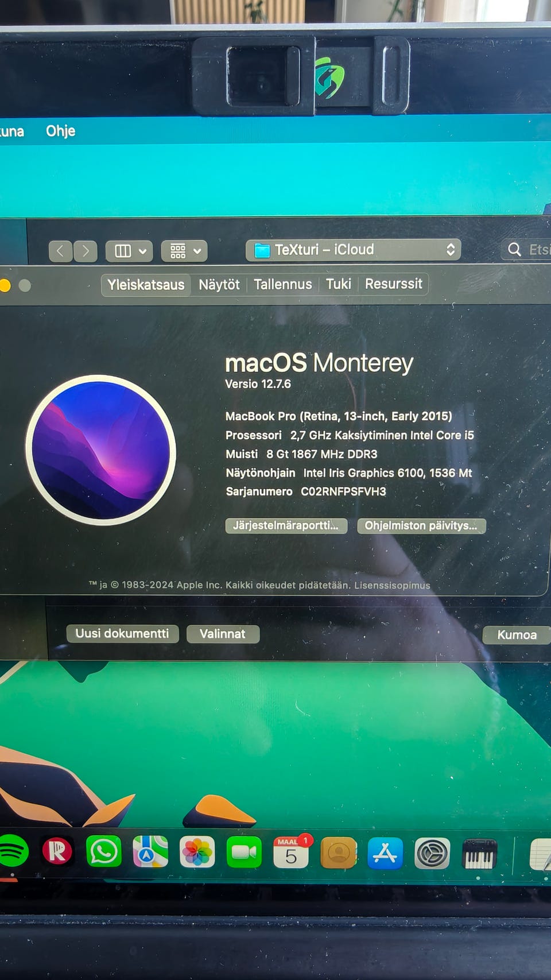Select the Yleiskatsaus tab
The height and width of the screenshot is (980, 551).
146,285
